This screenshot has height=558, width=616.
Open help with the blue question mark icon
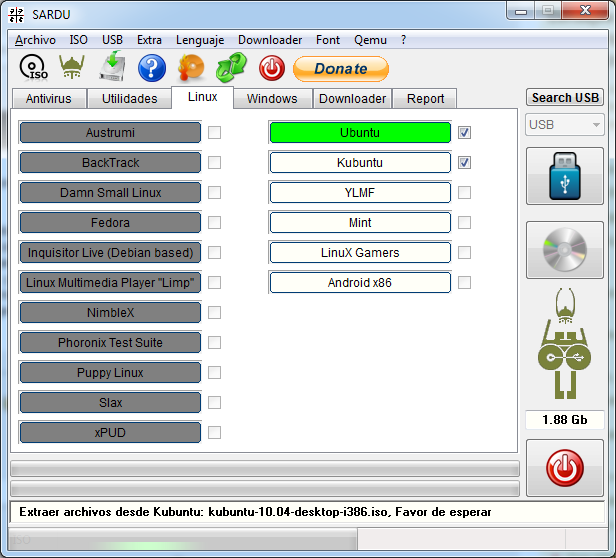pos(152,68)
